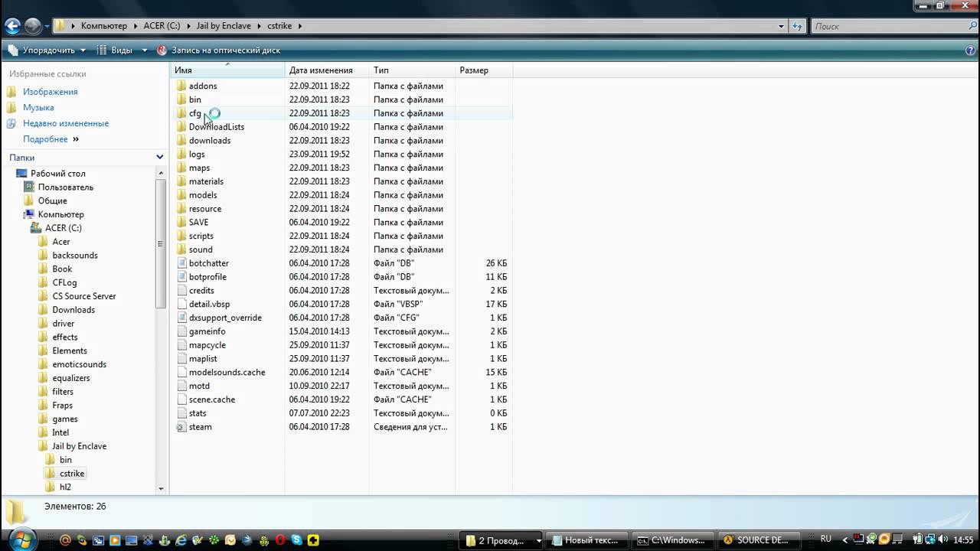Click the folder tree scroll-down arrow
This screenshot has width=980, height=551.
(161, 488)
